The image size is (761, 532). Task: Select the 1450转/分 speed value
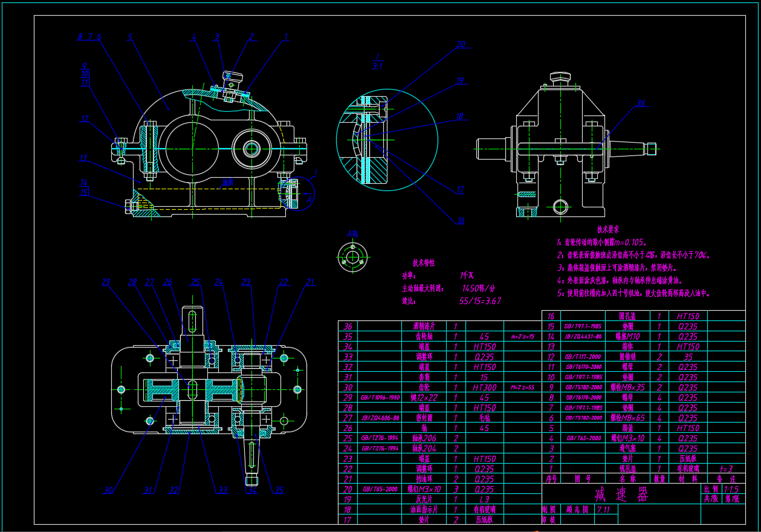(x=479, y=288)
